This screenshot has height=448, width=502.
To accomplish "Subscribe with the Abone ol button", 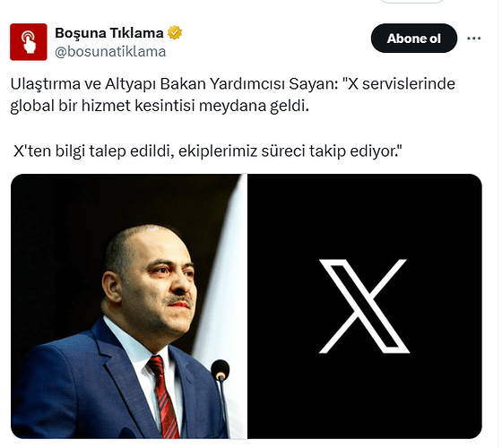I will (x=413, y=39).
